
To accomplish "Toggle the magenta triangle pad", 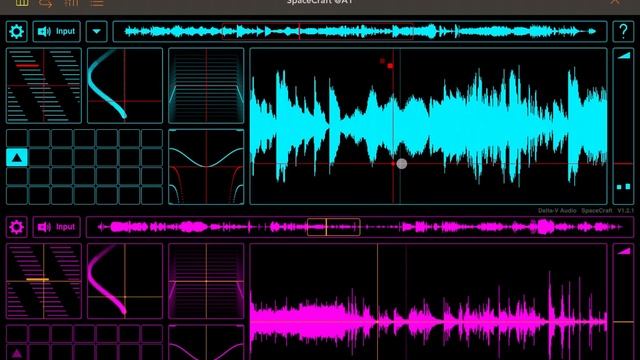I will tap(17, 353).
